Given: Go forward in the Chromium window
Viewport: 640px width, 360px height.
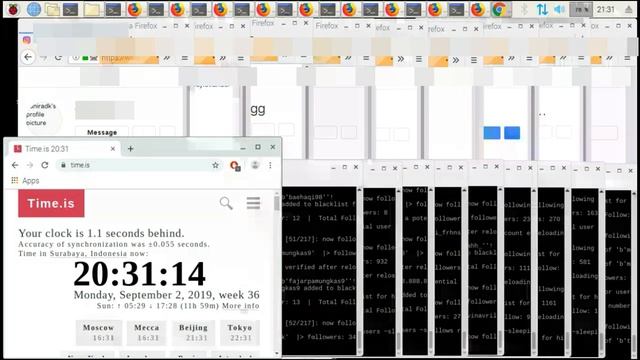Looking at the screenshot, I should coord(30,165).
